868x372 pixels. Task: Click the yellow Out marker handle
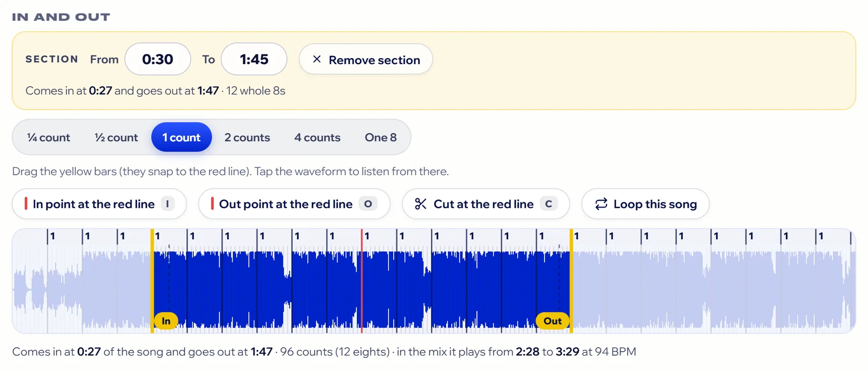[553, 321]
